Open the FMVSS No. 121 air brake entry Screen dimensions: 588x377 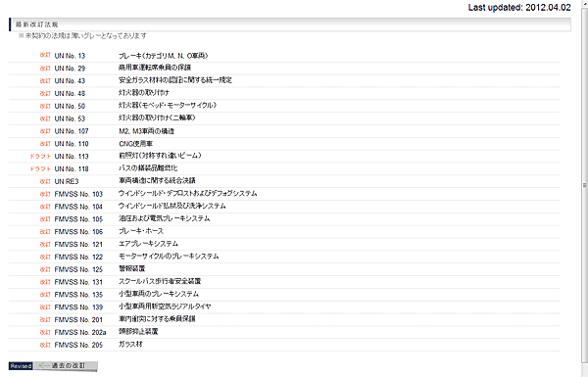pyautogui.click(x=284, y=244)
